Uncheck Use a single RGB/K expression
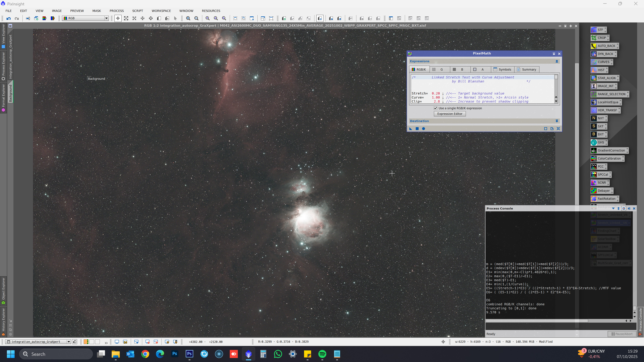The image size is (644, 362). 436,108
